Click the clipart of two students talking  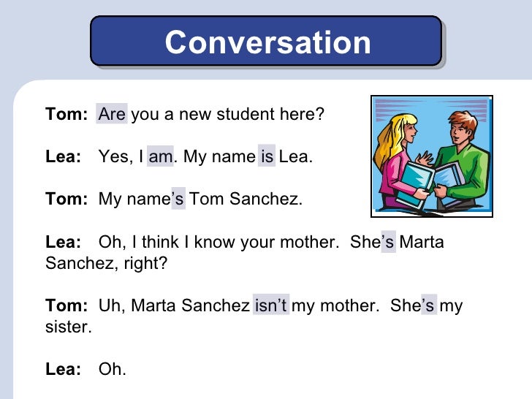(432, 156)
